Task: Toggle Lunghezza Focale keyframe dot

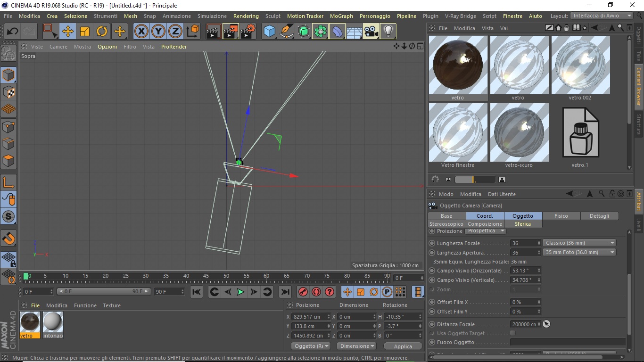Action: pyautogui.click(x=432, y=243)
